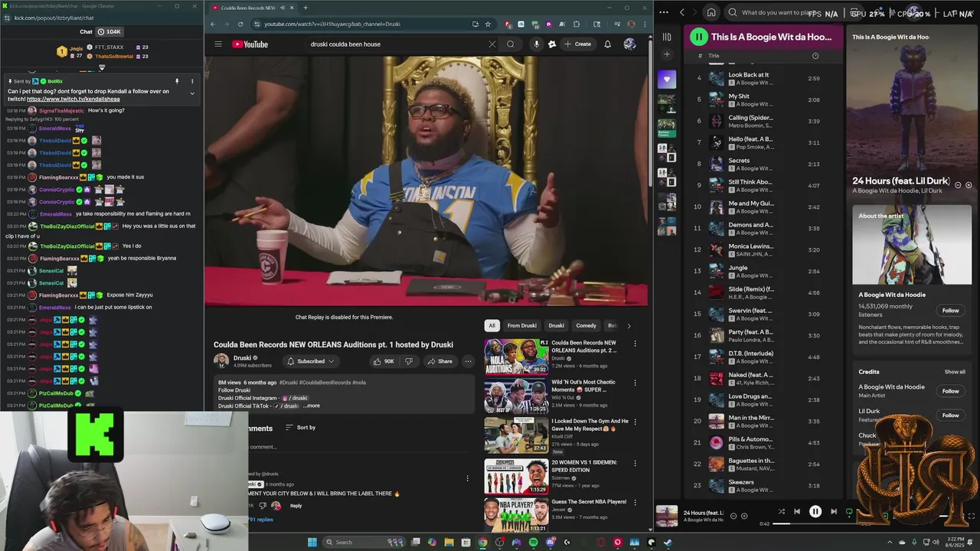Open the YouTube hamburger guide menu
980x551 pixels.
coord(218,44)
